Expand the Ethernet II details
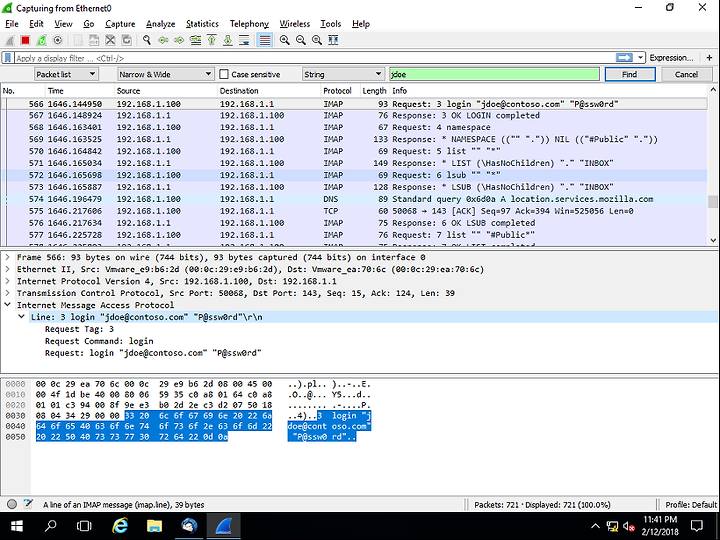The height and width of the screenshot is (540, 720). point(8,269)
